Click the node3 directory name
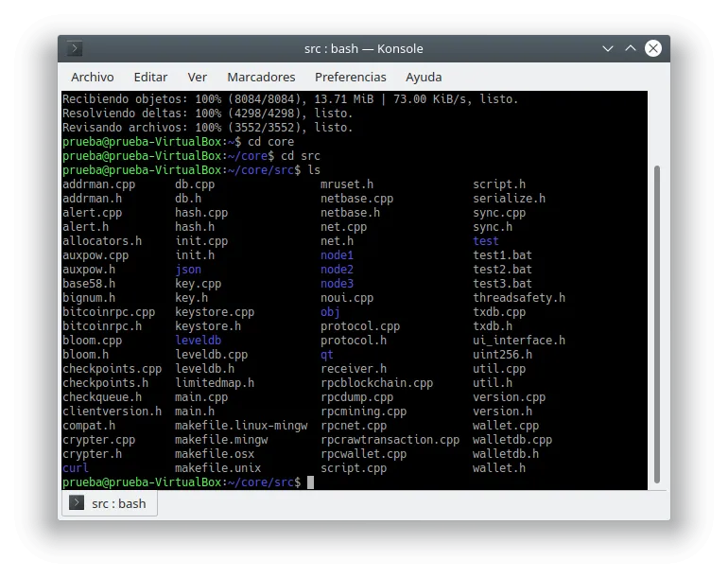 (338, 284)
